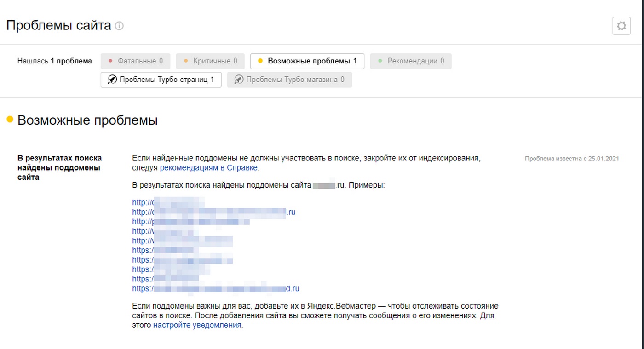Follow the настройте уведомления link
Screen dimensions: 644x349
(197, 325)
